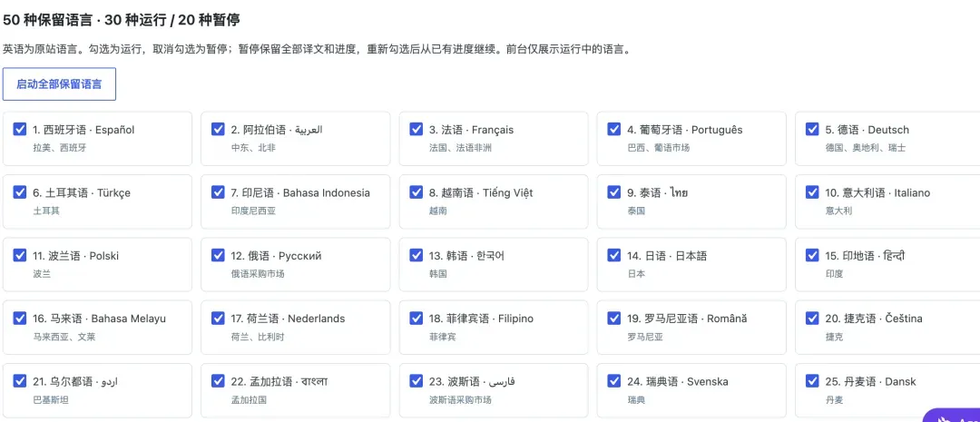Disable the 丹麦语 Dansk checkbox
Image resolution: width=980 pixels, height=422 pixels.
[812, 381]
